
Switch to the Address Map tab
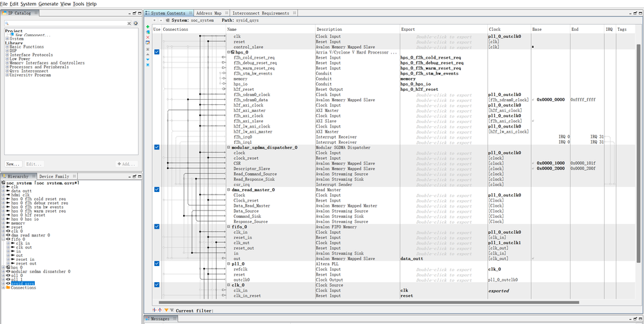point(209,13)
